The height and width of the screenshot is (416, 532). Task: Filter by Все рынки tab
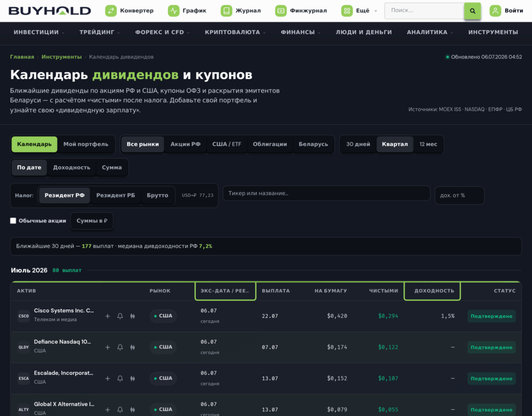coord(143,145)
